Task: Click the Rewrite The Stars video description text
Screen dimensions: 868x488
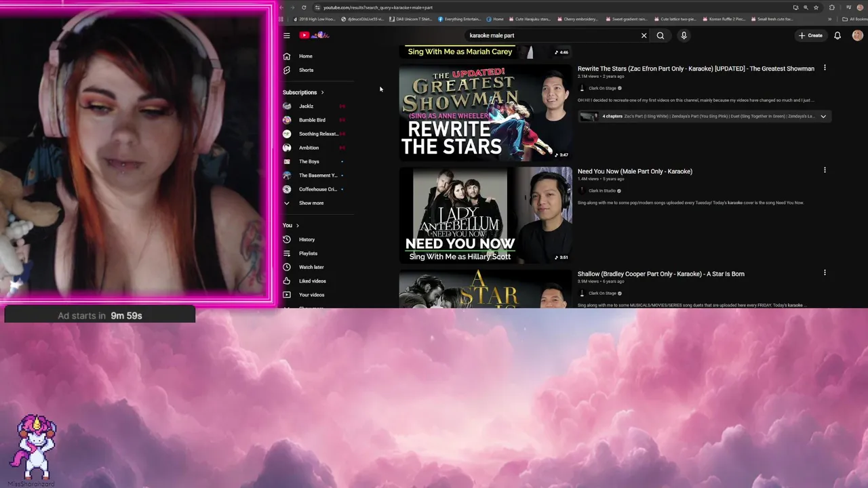Action: tap(696, 100)
